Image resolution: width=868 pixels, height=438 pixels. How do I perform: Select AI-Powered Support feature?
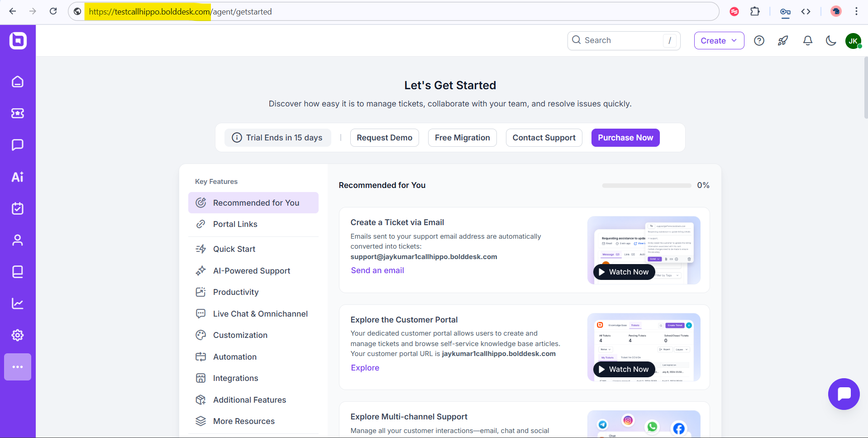253,271
